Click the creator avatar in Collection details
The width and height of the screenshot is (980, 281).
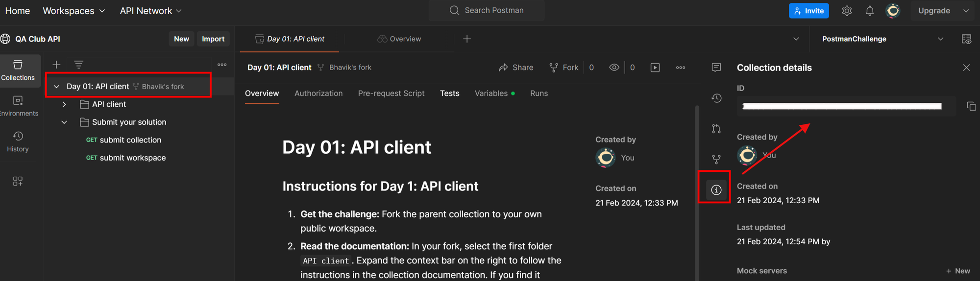(747, 155)
